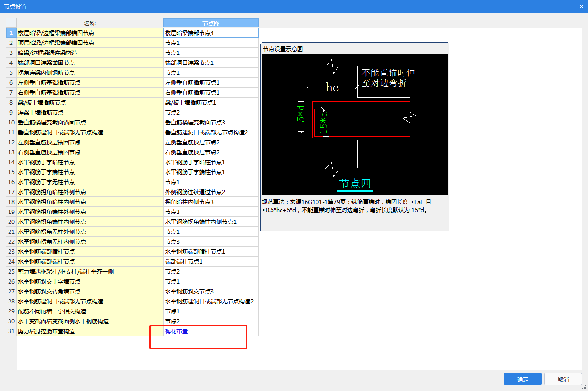Select row name 水平钢筋丁字暗柱节点
The height and width of the screenshot is (391, 588).
point(90,162)
